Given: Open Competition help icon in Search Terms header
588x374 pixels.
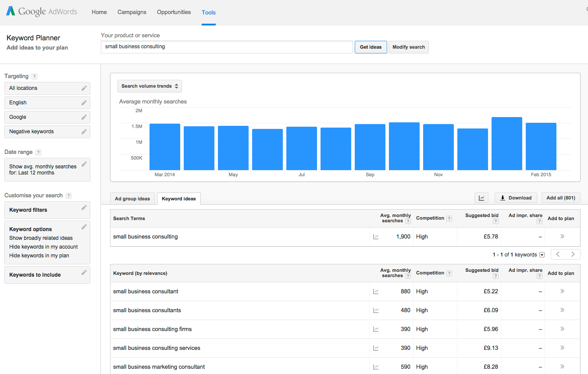Looking at the screenshot, I should coord(449,218).
